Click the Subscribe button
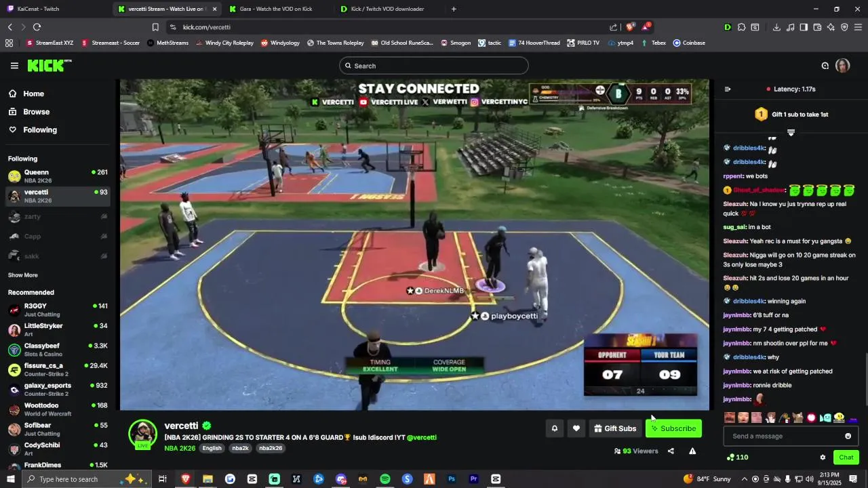This screenshot has width=868, height=488. point(673,428)
